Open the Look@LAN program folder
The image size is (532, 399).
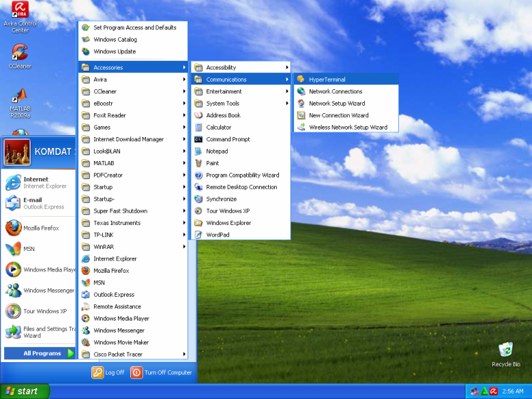(133, 151)
